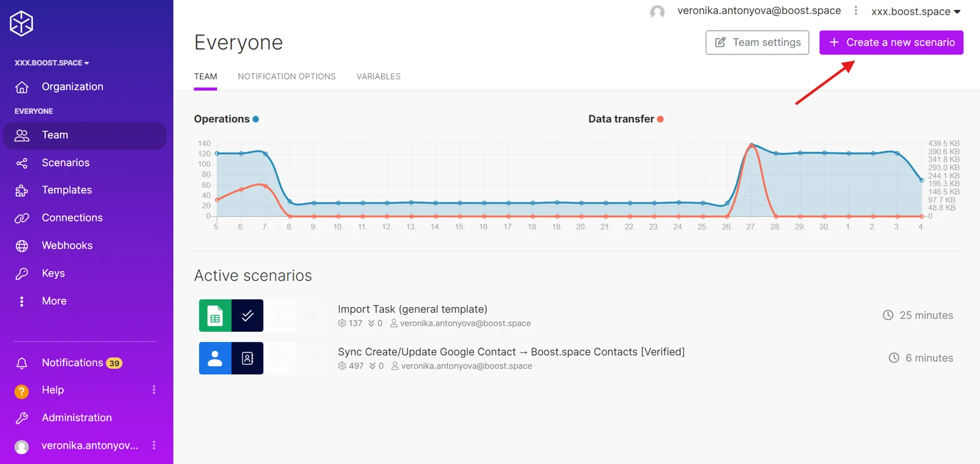Open the top-bar vertical dots menu
This screenshot has height=464, width=980.
pyautogui.click(x=856, y=10)
